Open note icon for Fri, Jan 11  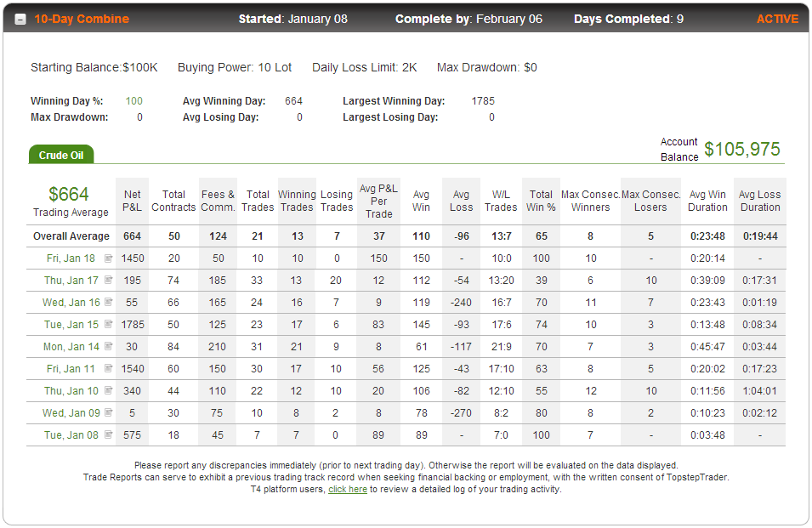(x=108, y=368)
